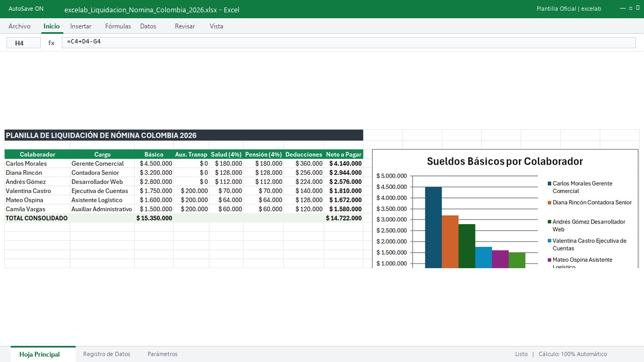Open the Archivo menu
644x362 pixels.
tap(20, 26)
